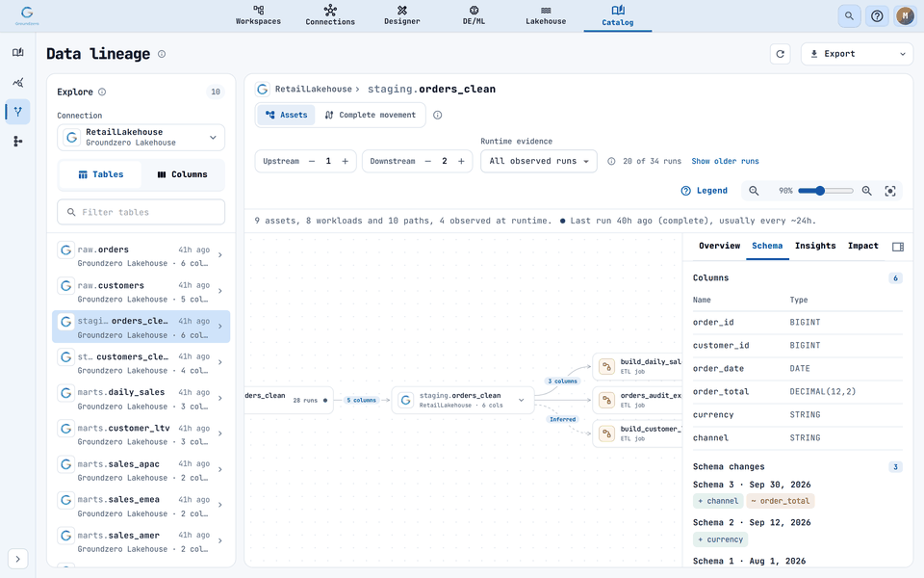Select marts.customer_ltv in table list
This screenshot has width=924, height=578.
pyautogui.click(x=141, y=434)
